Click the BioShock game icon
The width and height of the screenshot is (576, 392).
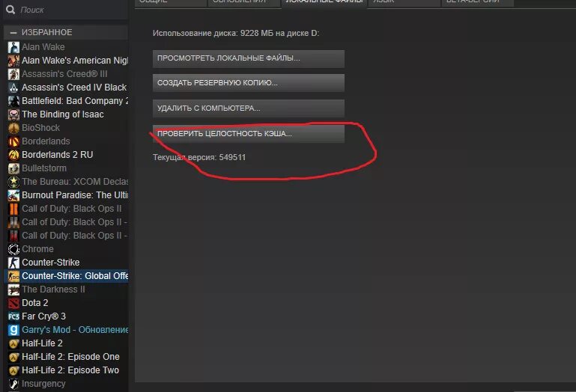point(13,128)
